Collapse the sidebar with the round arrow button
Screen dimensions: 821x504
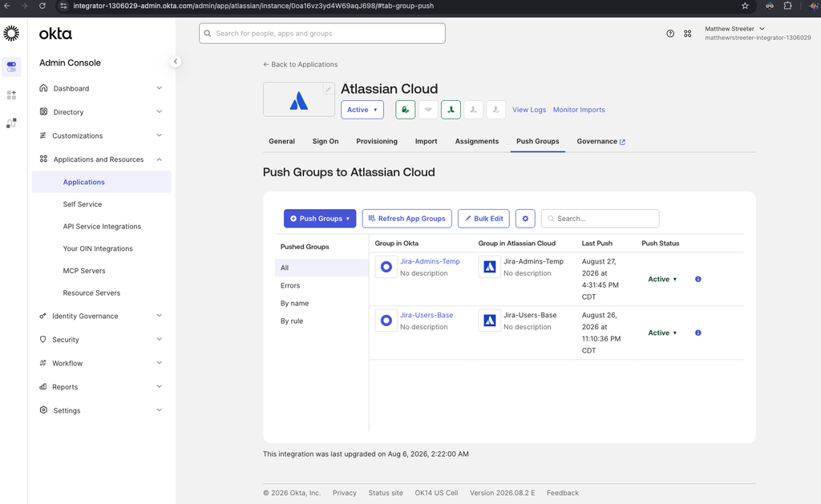(x=176, y=61)
